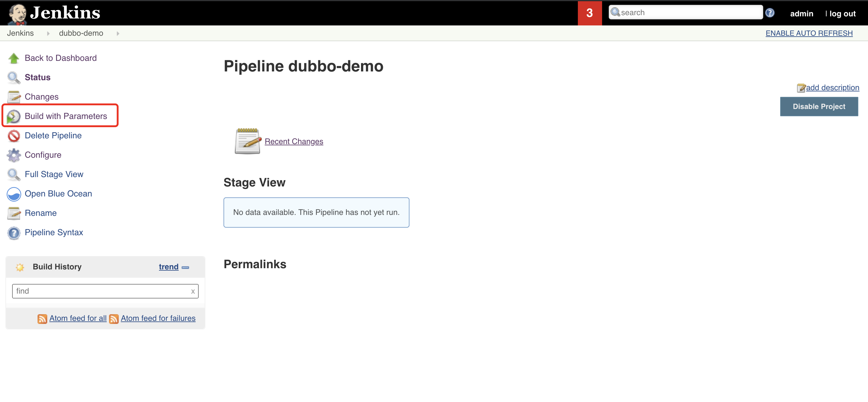The image size is (868, 402).
Task: Click the Pipeline Syntax help icon
Action: [x=14, y=233]
